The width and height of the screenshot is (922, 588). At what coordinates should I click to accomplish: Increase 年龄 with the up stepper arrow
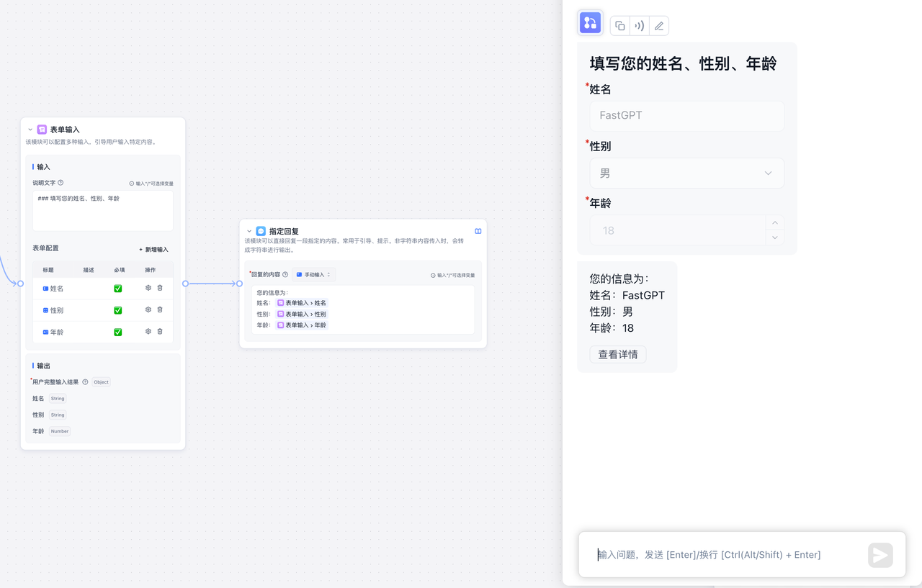click(x=774, y=223)
